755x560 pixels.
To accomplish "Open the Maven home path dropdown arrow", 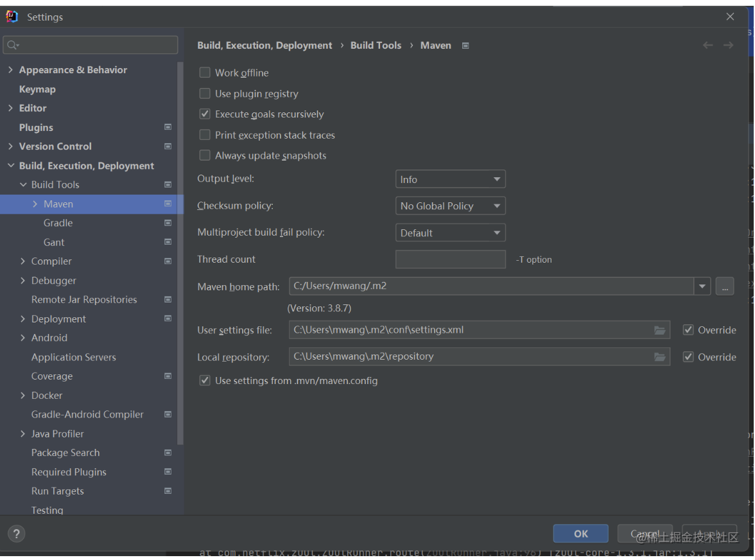I will [x=702, y=286].
